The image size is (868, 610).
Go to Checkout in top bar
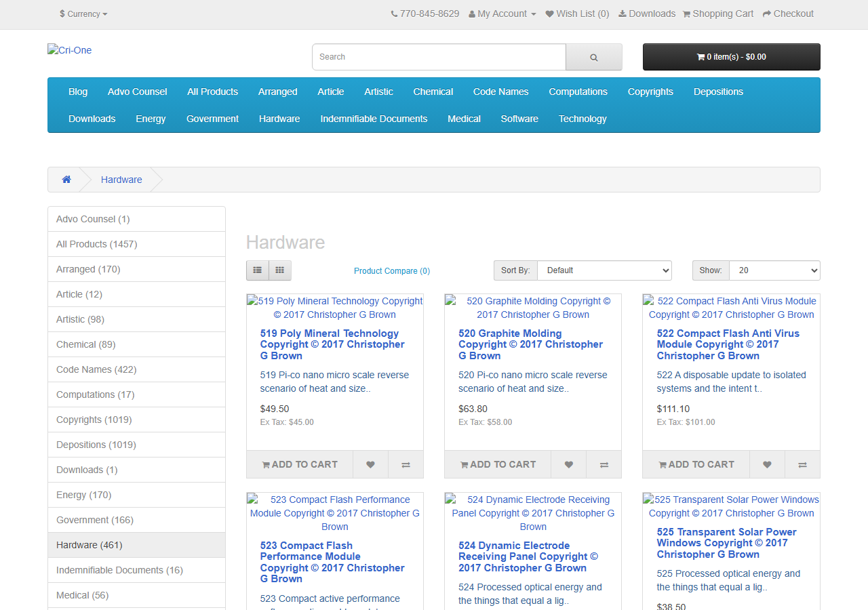788,14
